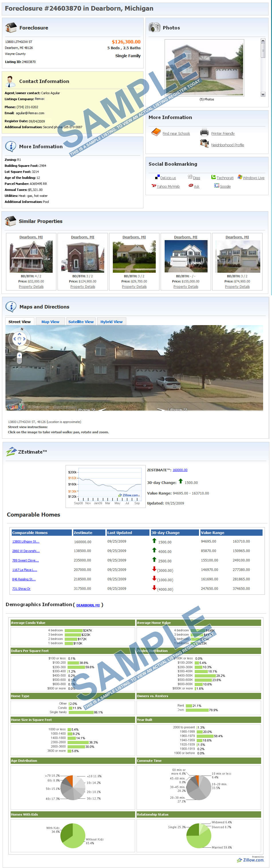Click the Technorati bookmark icon
This screenshot has width=272, height=868.
pyautogui.click(x=213, y=177)
